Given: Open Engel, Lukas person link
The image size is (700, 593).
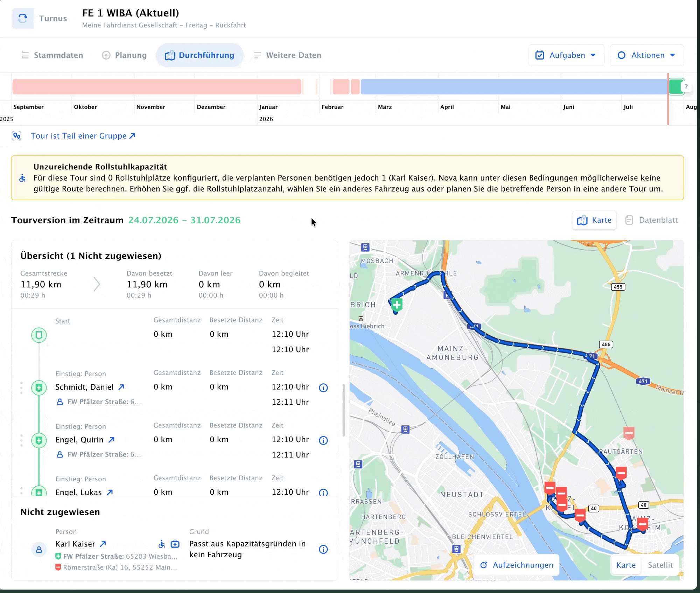Looking at the screenshot, I should (110, 492).
